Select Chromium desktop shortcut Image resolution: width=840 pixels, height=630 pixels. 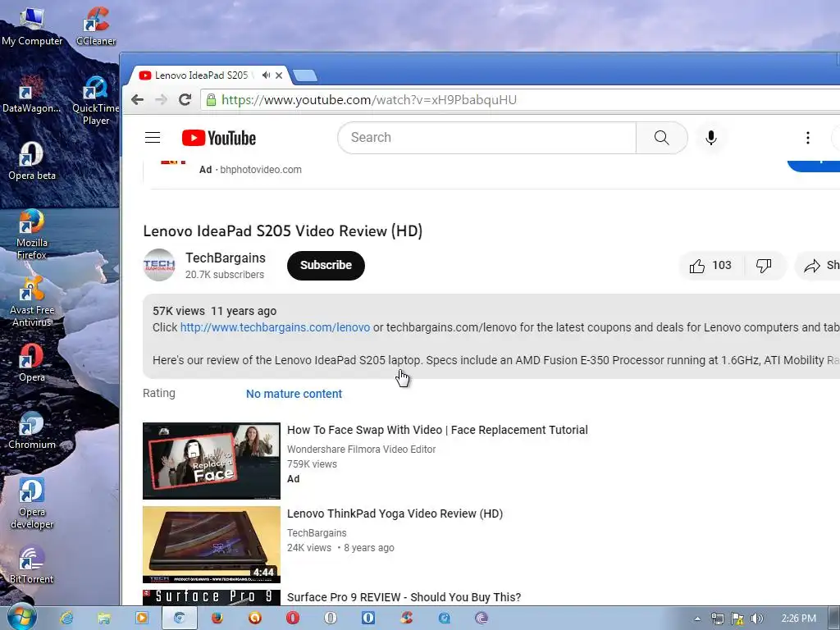[x=32, y=430]
